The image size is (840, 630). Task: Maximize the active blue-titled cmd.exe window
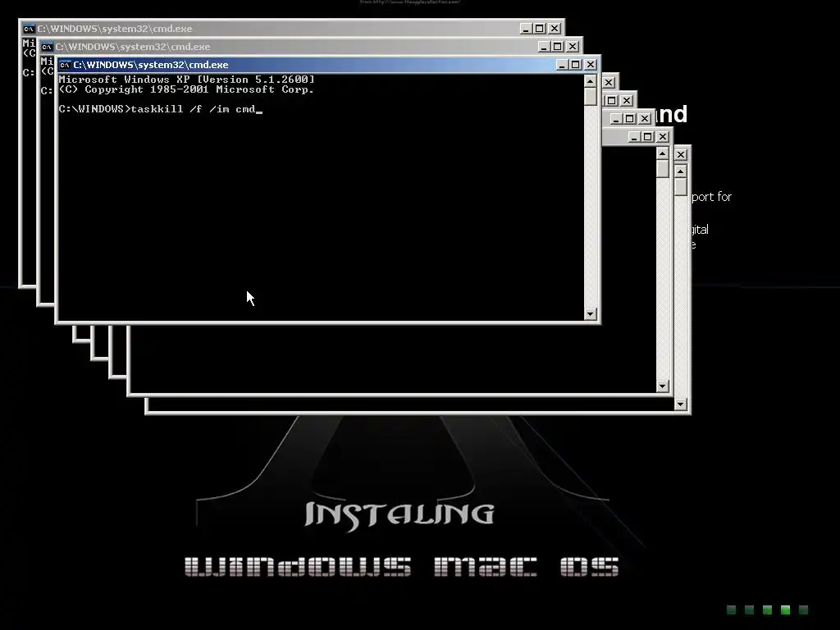point(576,65)
